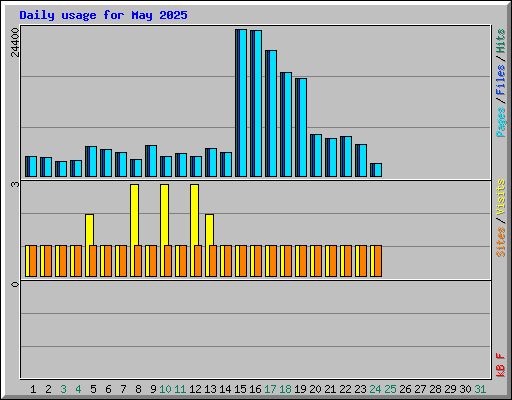Click the 24400 axis value
Viewport: 512px width, 400px height.
(15, 43)
